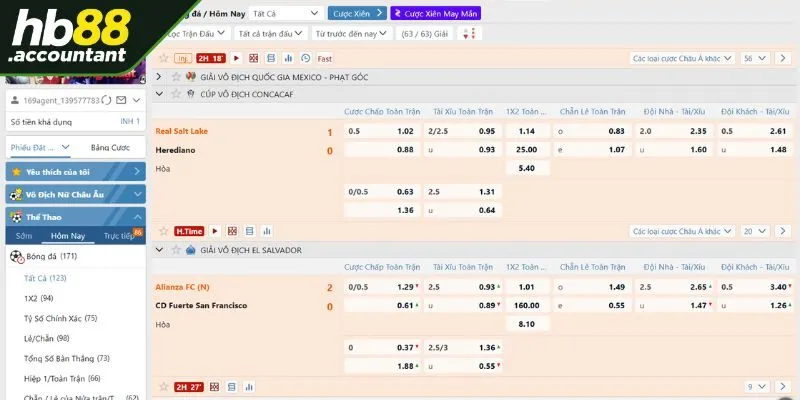Open statistics chart icon in H.Time row
This screenshot has height=400, width=800.
tap(267, 231)
